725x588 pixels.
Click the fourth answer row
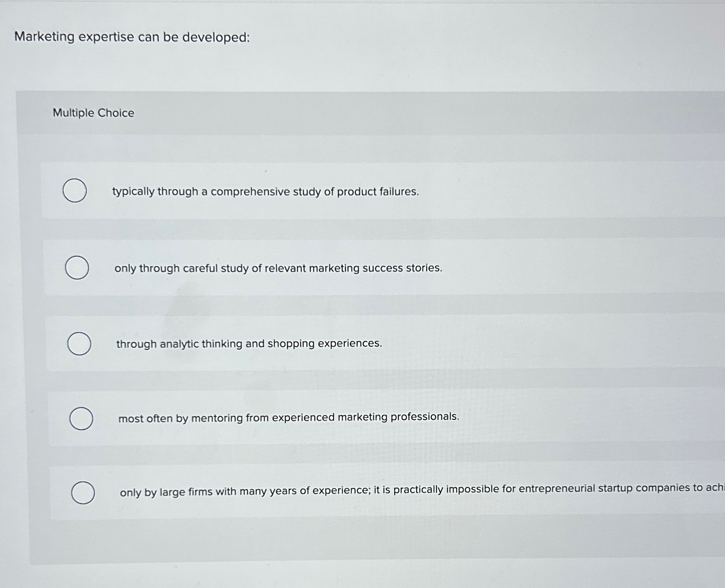coord(288,417)
